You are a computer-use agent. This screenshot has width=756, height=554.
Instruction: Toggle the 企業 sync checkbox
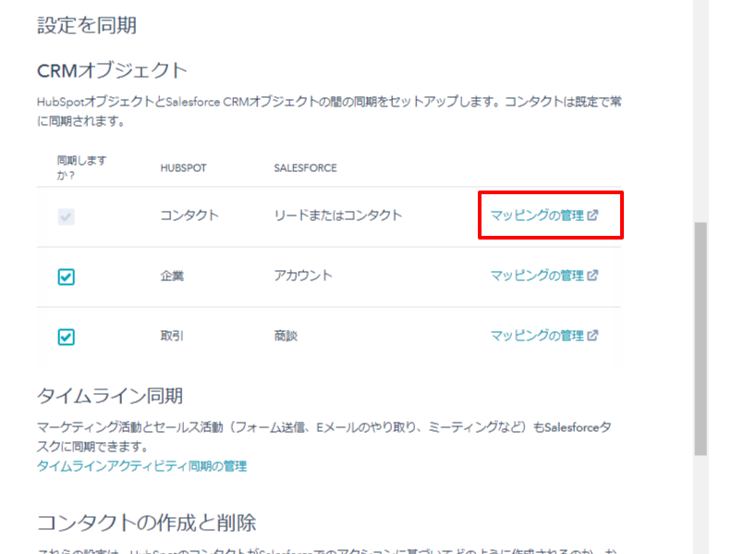(66, 277)
